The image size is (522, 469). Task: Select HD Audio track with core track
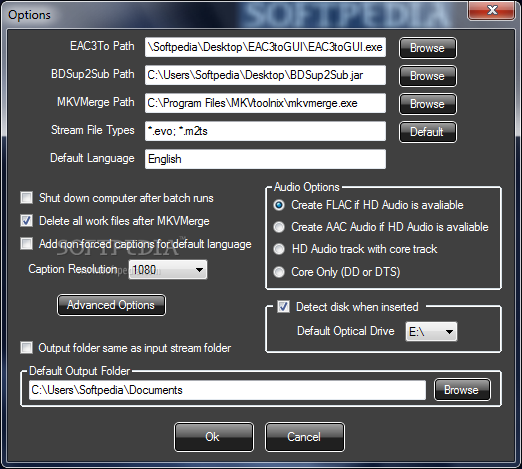(279, 249)
